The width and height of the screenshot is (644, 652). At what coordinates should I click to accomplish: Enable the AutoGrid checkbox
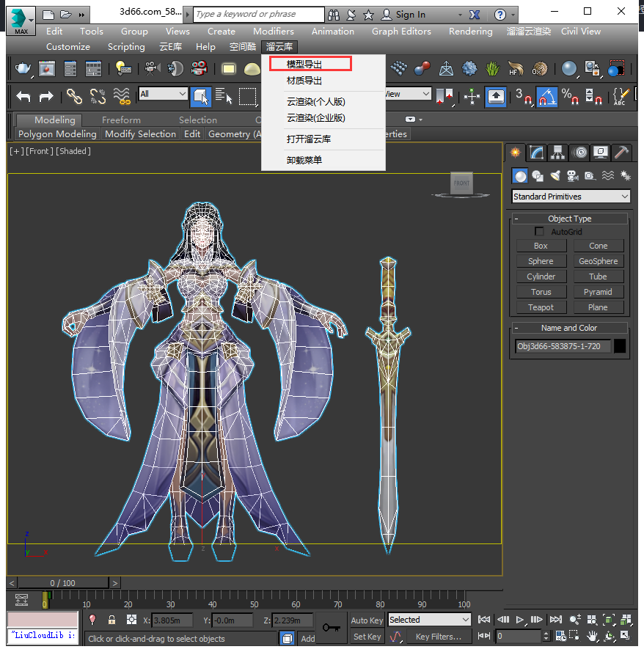pyautogui.click(x=539, y=231)
